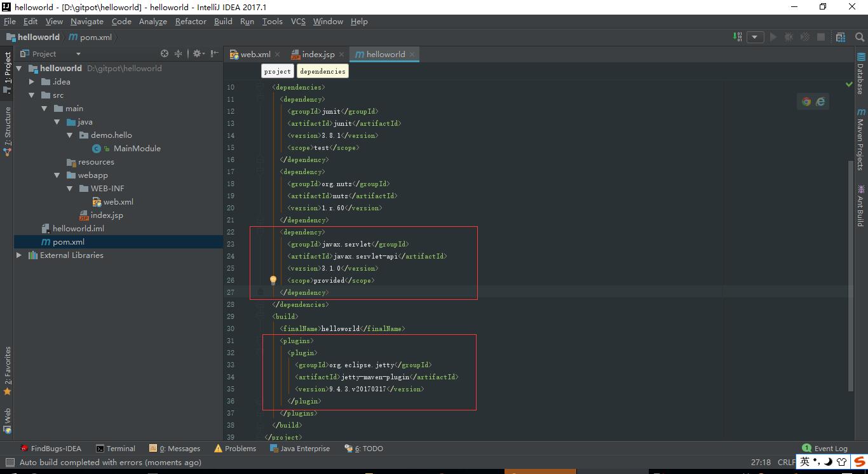Collapse the WEB-INF folder

(x=71, y=189)
